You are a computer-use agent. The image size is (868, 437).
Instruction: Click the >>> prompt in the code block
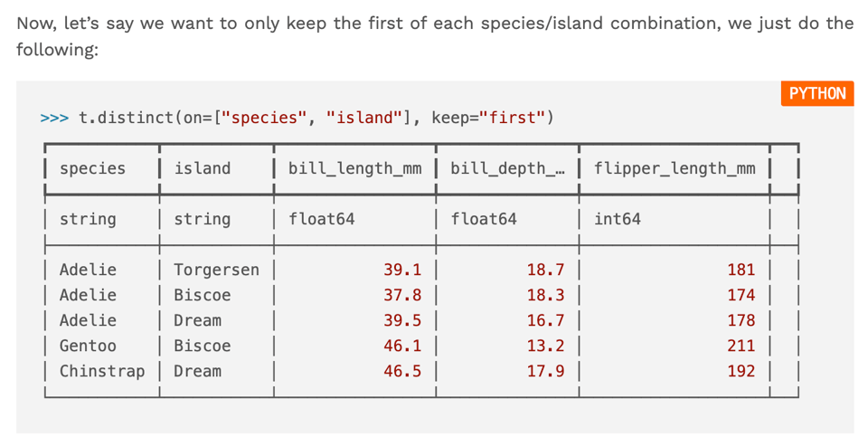pos(53,118)
